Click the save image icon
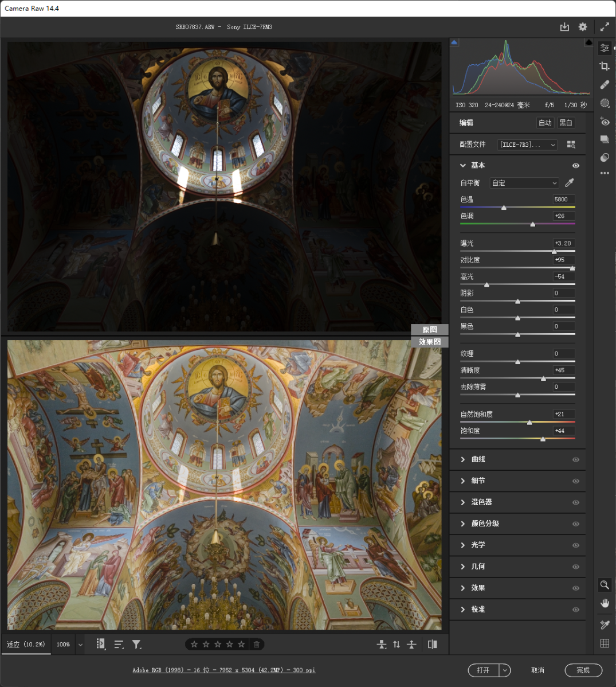Viewport: 616px width, 687px height. point(564,27)
